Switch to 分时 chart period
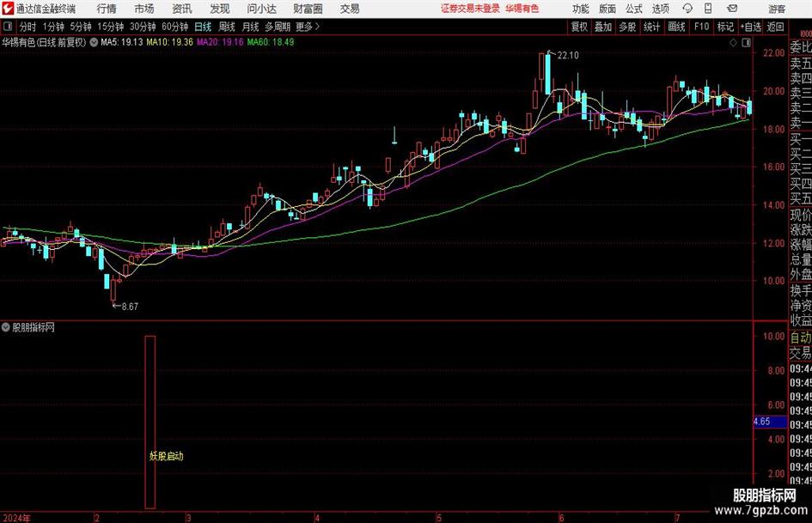812x523 pixels. 27,27
